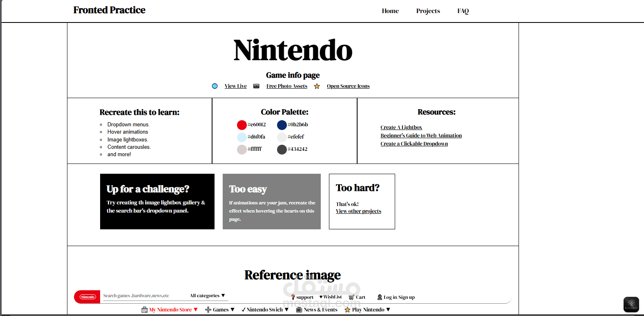Click the 'Hover animations' list item
Image resolution: width=644 pixels, height=316 pixels.
pos(128,132)
